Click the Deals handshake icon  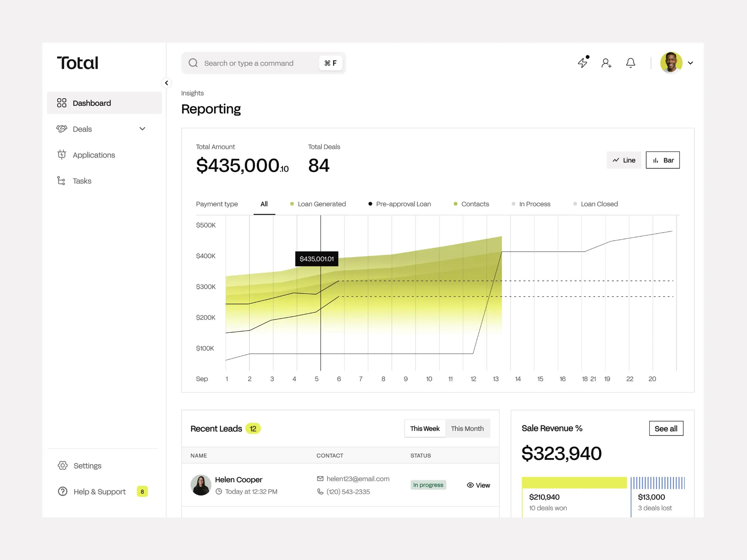pos(62,129)
